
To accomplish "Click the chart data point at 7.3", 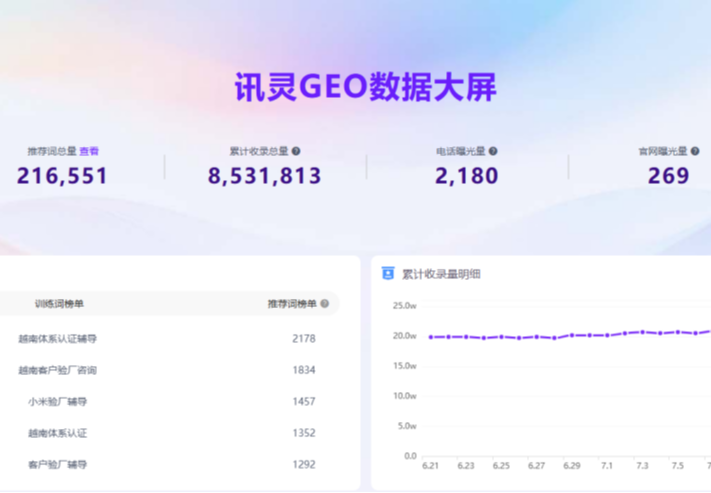I will click(x=643, y=332).
